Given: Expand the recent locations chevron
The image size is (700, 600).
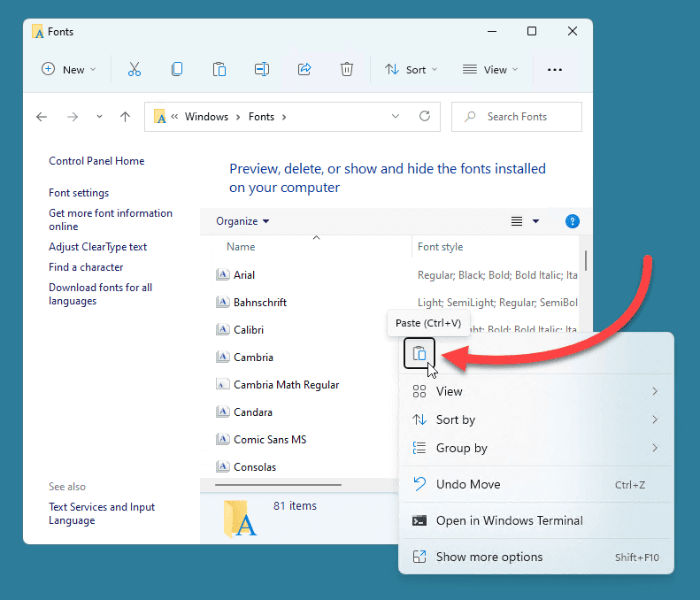Looking at the screenshot, I should click(99, 117).
